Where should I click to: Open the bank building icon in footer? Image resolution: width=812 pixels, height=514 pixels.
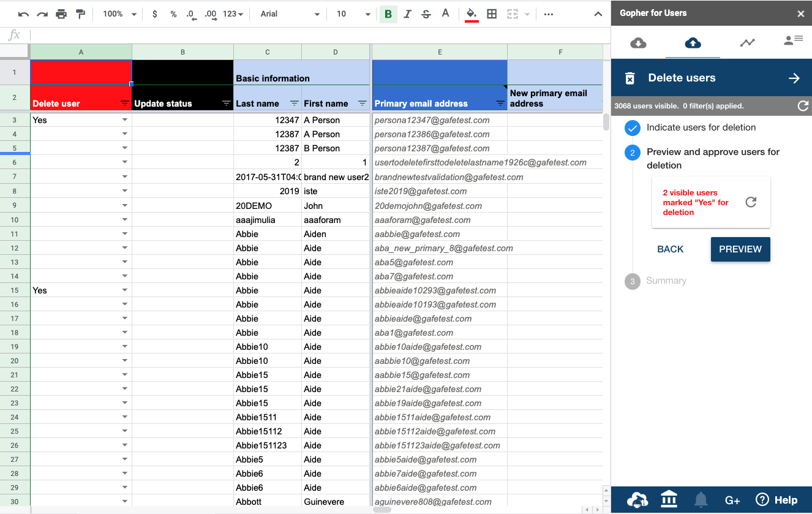(x=669, y=500)
